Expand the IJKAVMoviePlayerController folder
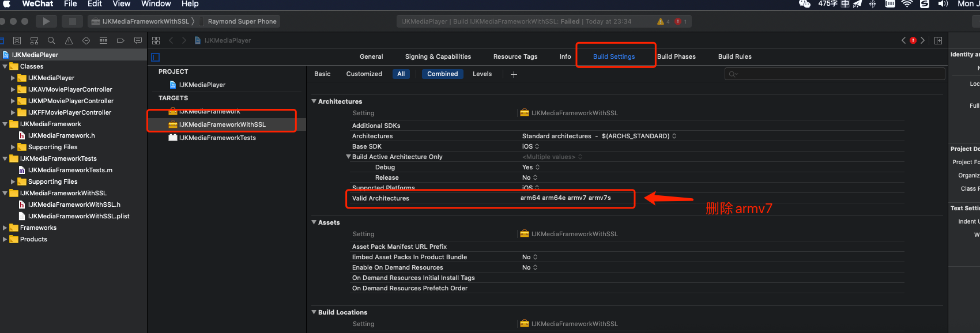Image resolution: width=980 pixels, height=333 pixels. [13, 89]
